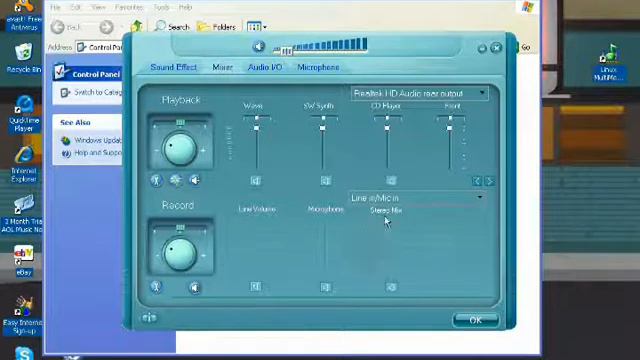640x360 pixels.
Task: Toggle Line Volume record select button
Action: click(x=256, y=287)
